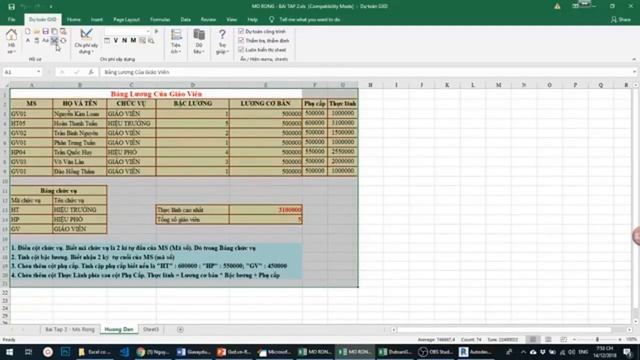Click the Chi phí xây dựng icon
This screenshot has height=360, width=640.
pyautogui.click(x=86, y=41)
